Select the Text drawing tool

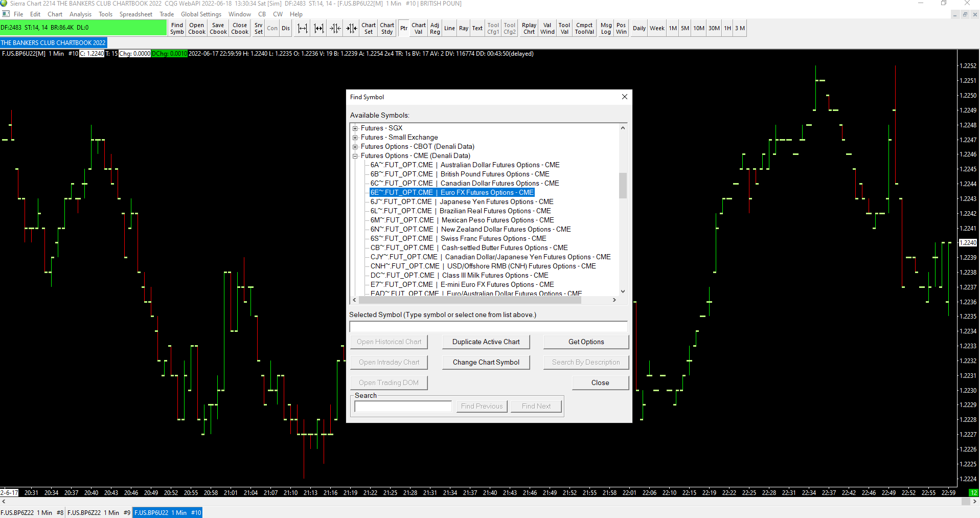tap(477, 28)
